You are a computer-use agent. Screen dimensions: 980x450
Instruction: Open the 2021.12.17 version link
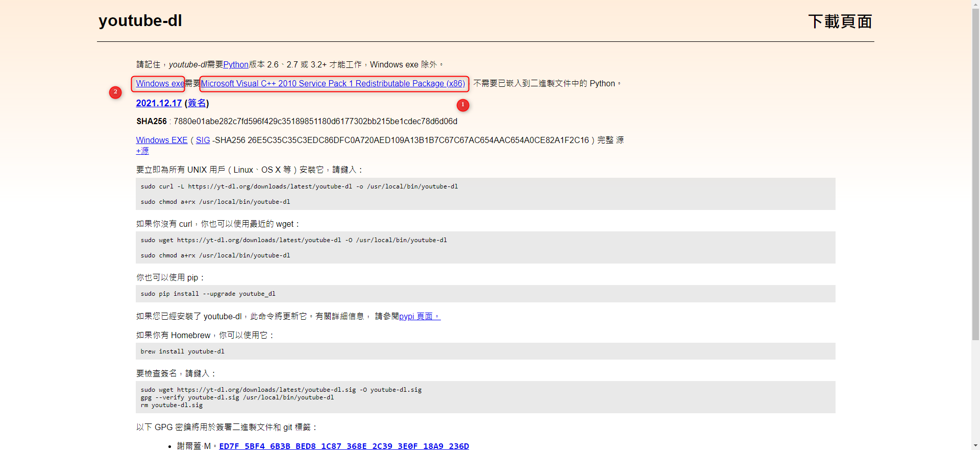(x=159, y=103)
